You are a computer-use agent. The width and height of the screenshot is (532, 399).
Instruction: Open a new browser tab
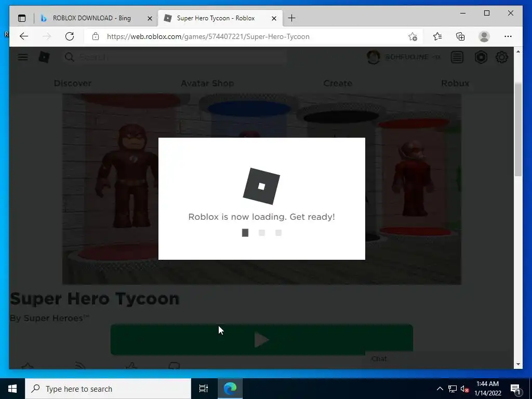pos(291,18)
